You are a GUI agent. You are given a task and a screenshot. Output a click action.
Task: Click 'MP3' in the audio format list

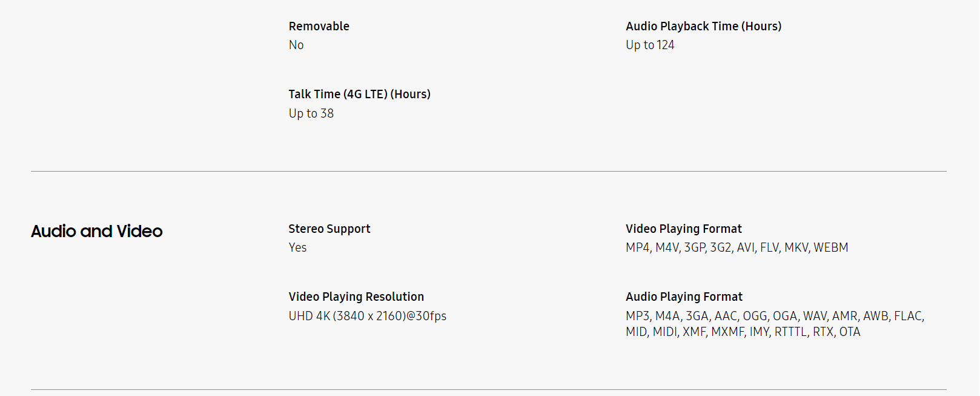click(637, 316)
